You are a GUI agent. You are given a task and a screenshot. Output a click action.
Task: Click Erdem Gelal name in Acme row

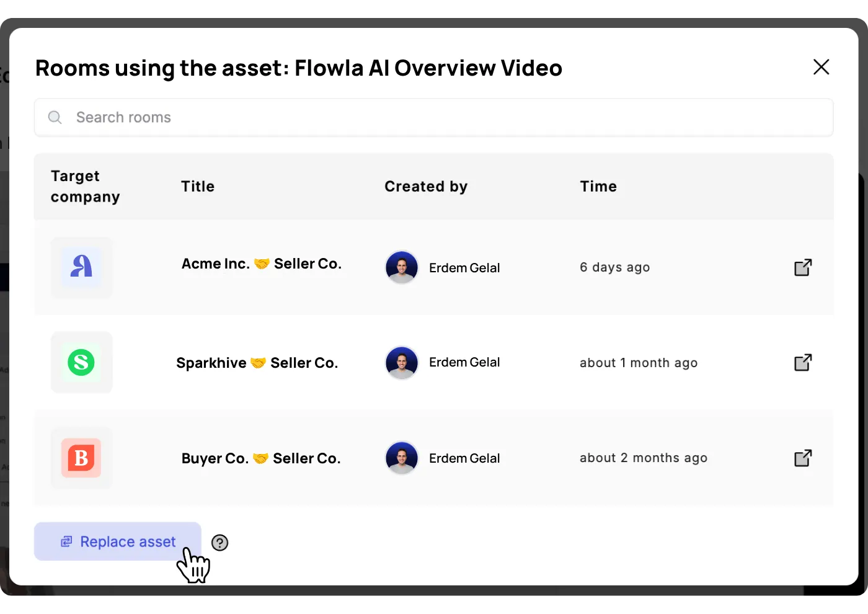[464, 268]
